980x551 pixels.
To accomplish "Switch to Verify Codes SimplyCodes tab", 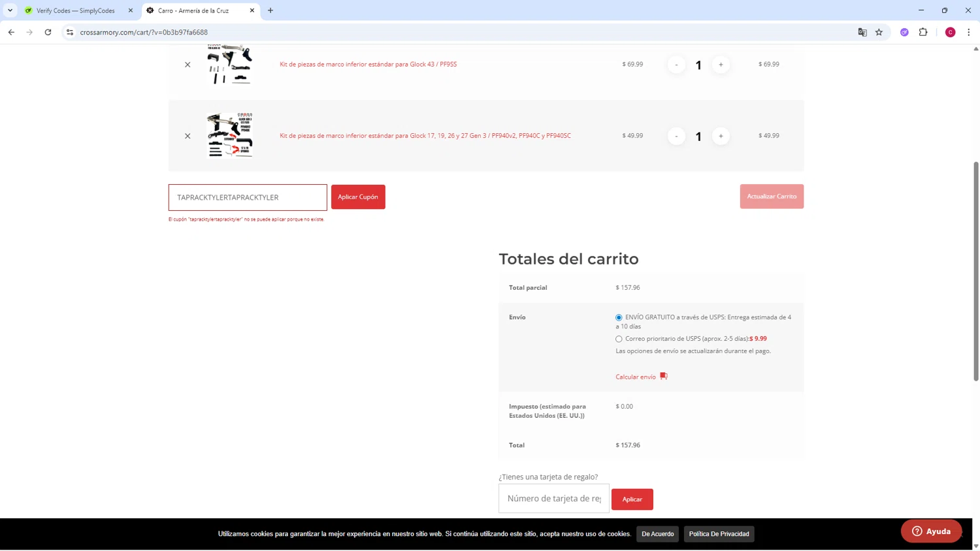I will tap(75, 10).
